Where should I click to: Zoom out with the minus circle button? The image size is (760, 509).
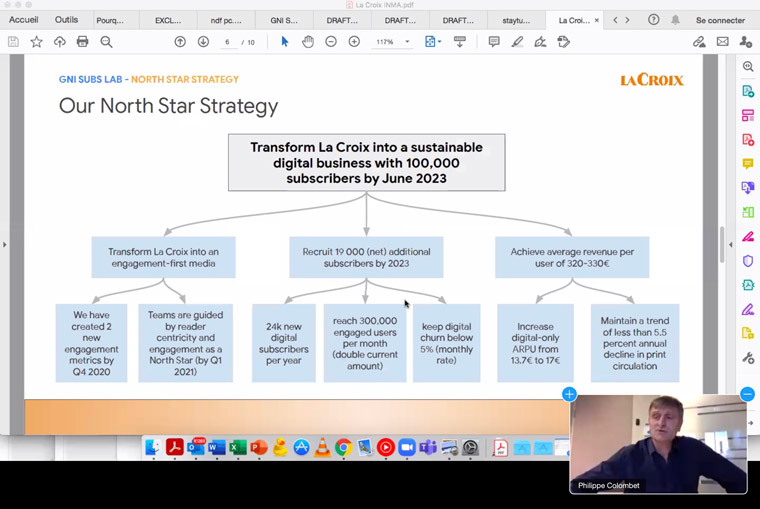[x=331, y=42]
